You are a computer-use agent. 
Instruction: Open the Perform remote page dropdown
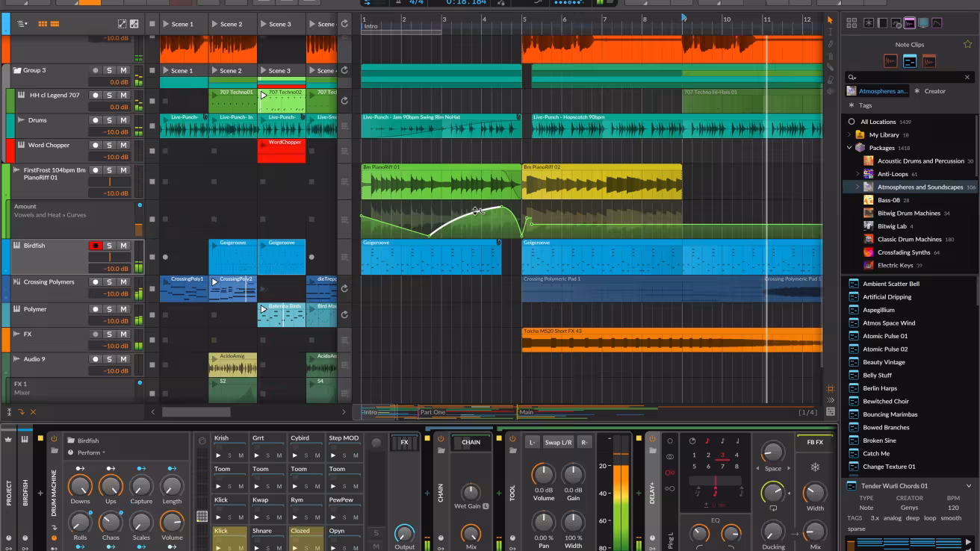tap(91, 452)
